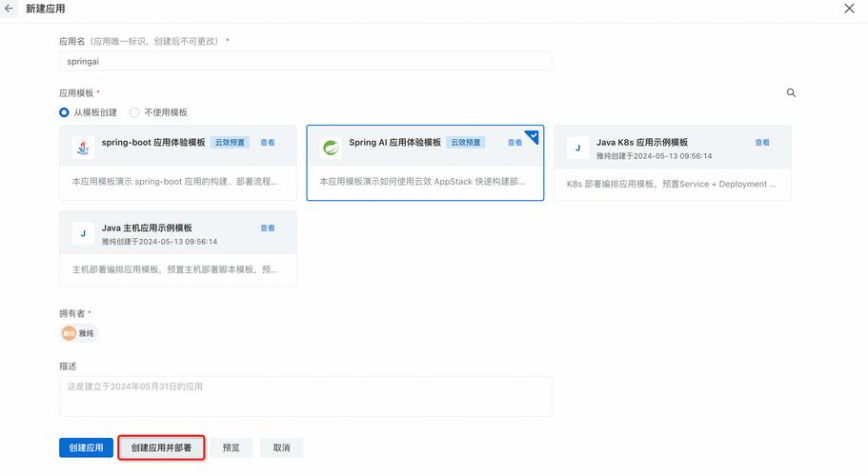
Task: Open 查看 link on Java K8s template
Action: click(x=762, y=143)
